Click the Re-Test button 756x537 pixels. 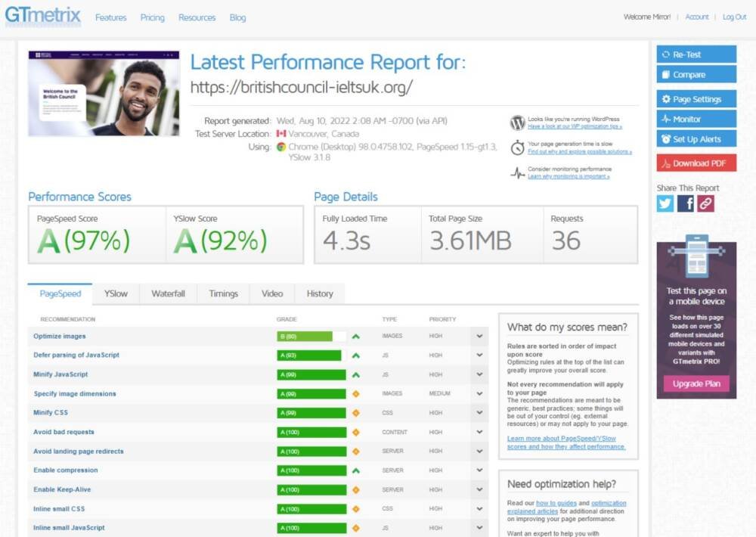click(696, 54)
